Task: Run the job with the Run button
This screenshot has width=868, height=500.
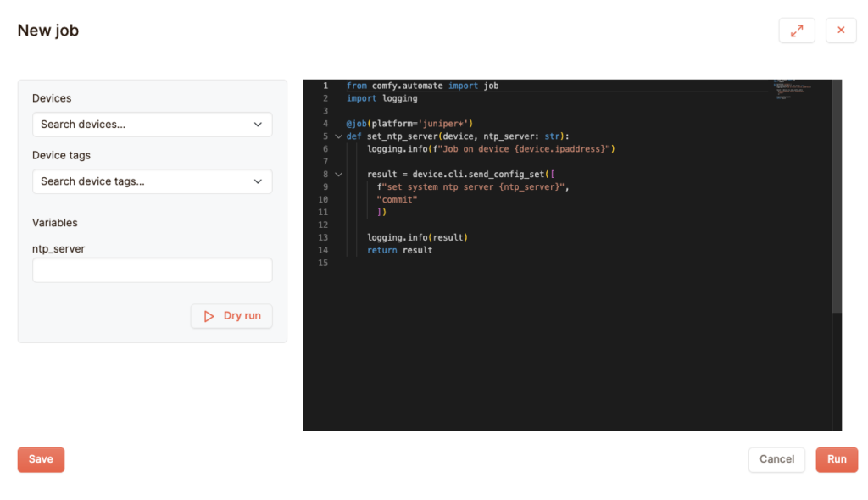Action: [x=836, y=459]
